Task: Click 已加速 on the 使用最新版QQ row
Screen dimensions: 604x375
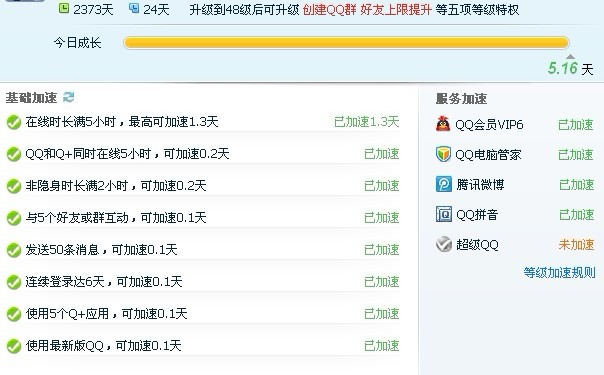Action: pos(382,345)
